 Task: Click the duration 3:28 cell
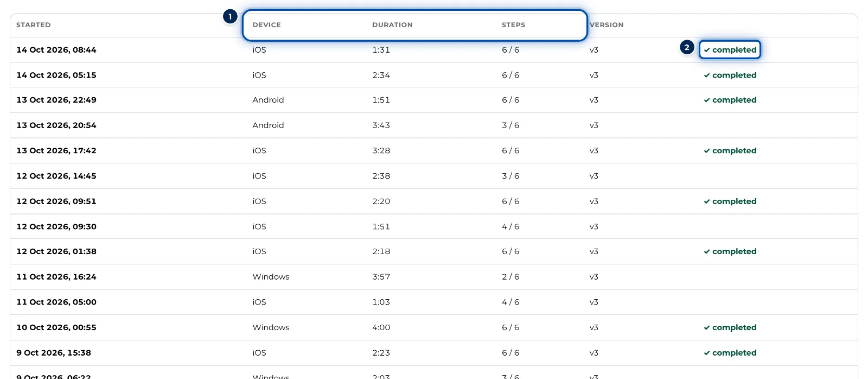pyautogui.click(x=381, y=150)
